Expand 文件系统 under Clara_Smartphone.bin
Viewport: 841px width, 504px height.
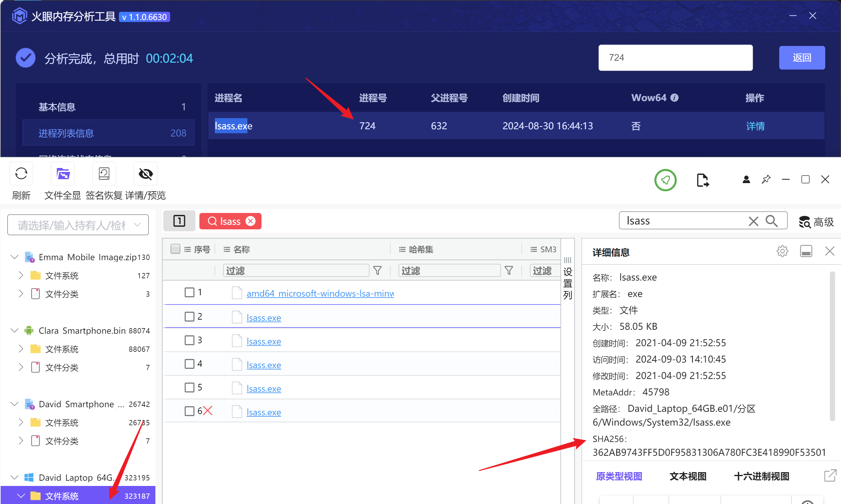click(x=21, y=349)
